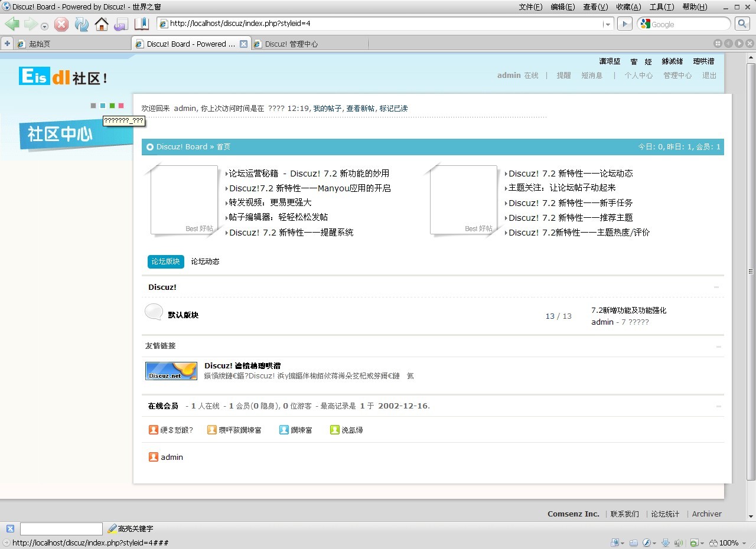Open the 个人中心 link

point(638,76)
